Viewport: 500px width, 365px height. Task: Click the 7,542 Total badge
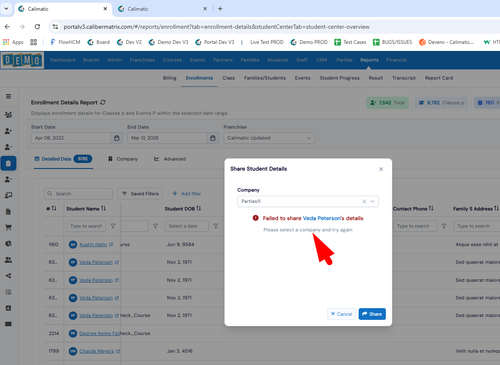coord(388,103)
